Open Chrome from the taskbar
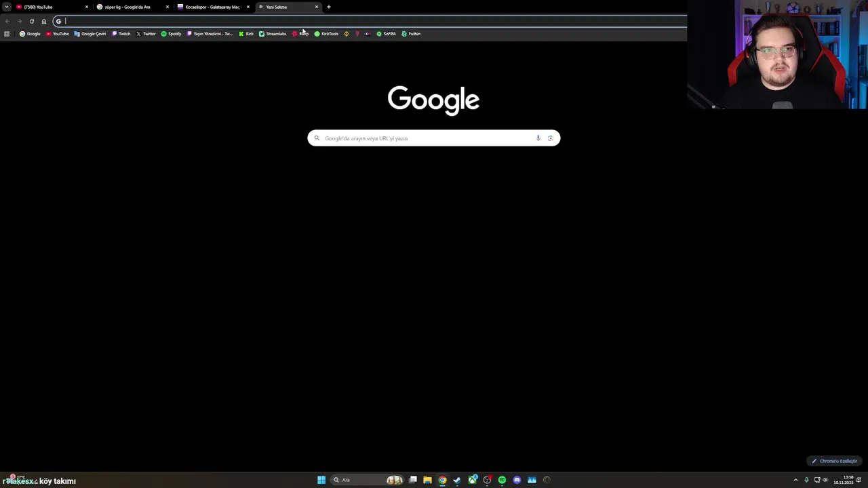 [442, 480]
